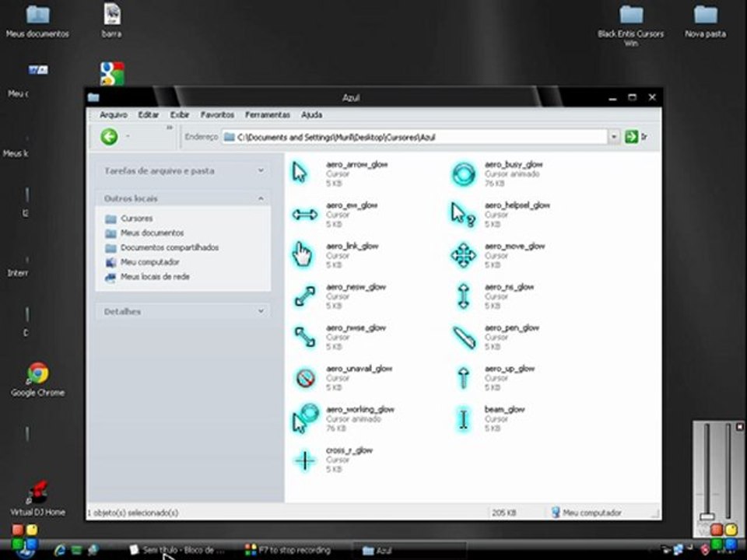
Task: Click the Azul window title bar folder icon
Action: click(x=93, y=98)
